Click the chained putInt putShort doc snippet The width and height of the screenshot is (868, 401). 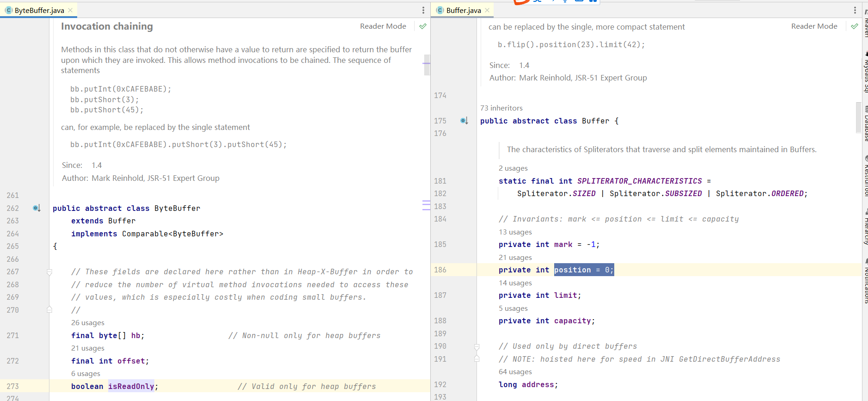click(178, 145)
